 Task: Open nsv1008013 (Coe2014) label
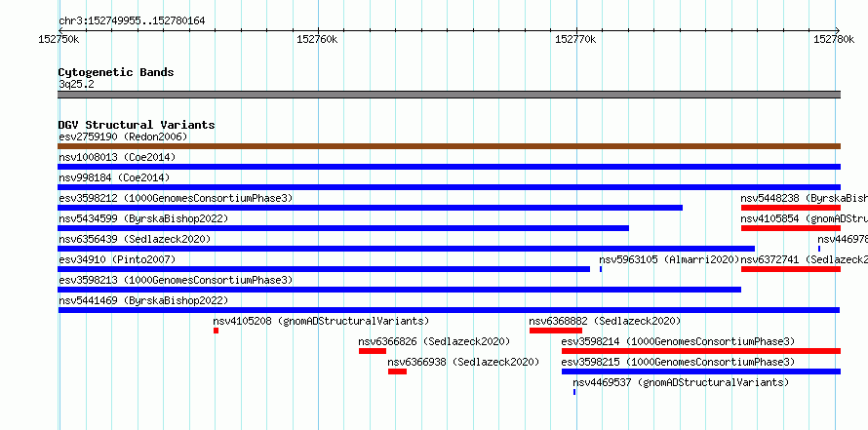[x=117, y=157]
